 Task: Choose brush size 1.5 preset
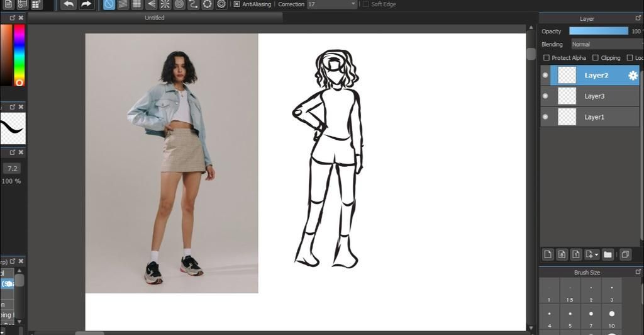570,292
